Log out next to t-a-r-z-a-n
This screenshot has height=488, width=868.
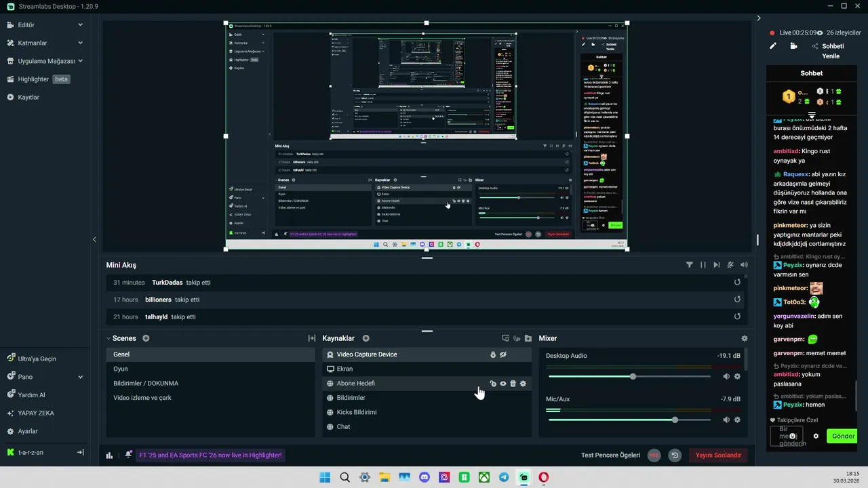coord(80,452)
